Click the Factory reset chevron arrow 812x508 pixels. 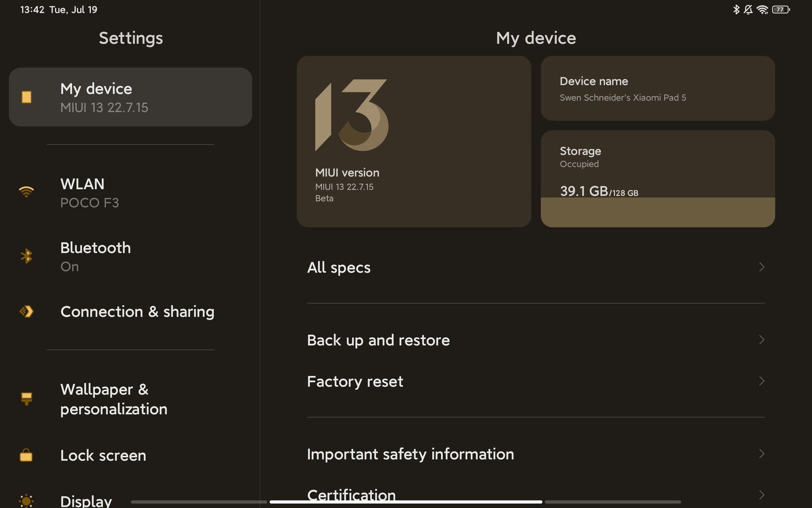(x=761, y=381)
